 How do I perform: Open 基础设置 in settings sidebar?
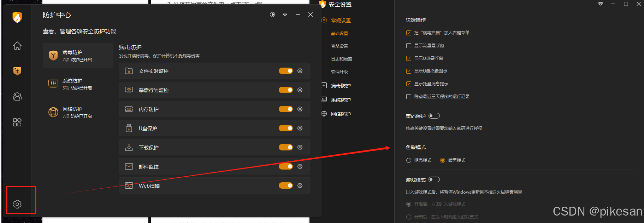[x=339, y=33]
